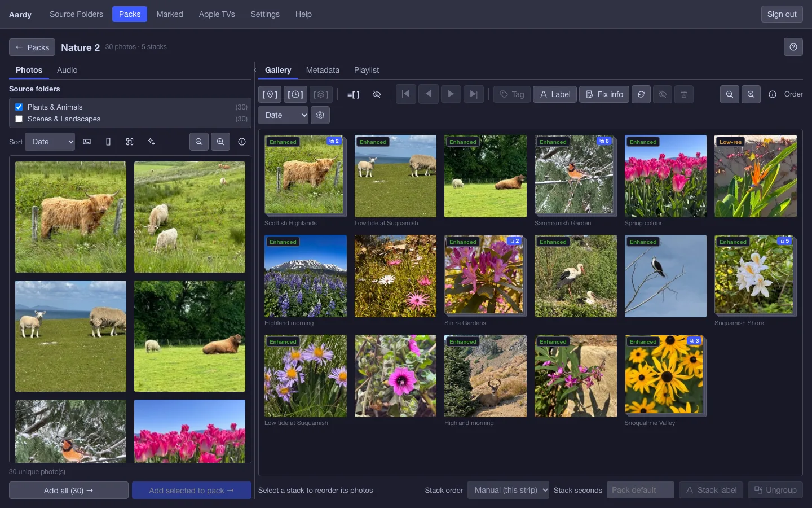Open the Apple TVs page
812x508 pixels.
(217, 14)
